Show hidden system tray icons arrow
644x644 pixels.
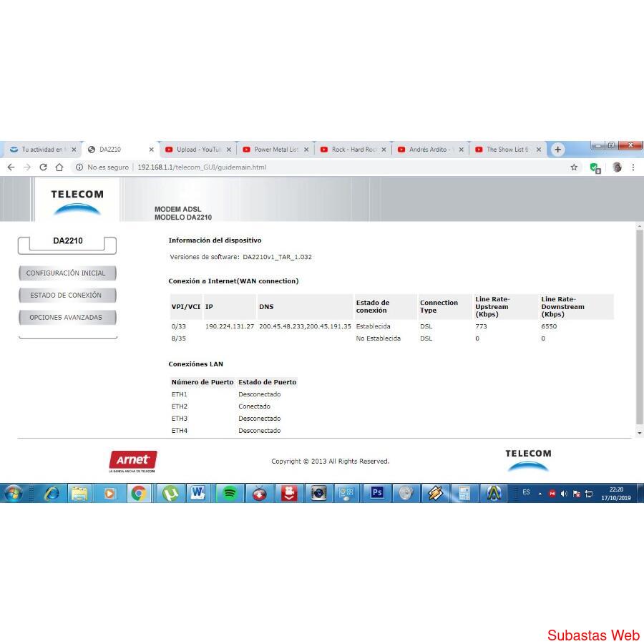540,494
